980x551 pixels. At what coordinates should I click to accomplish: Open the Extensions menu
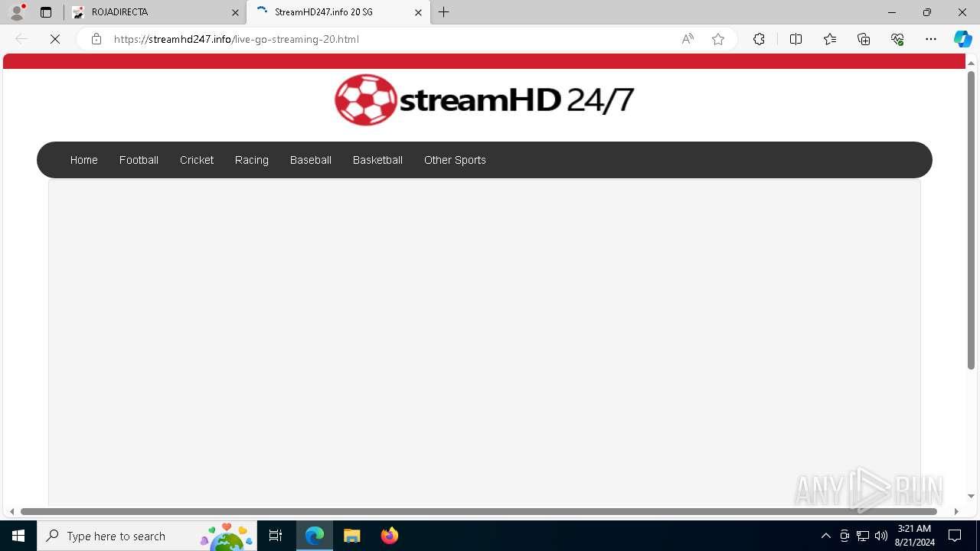pyautogui.click(x=759, y=39)
